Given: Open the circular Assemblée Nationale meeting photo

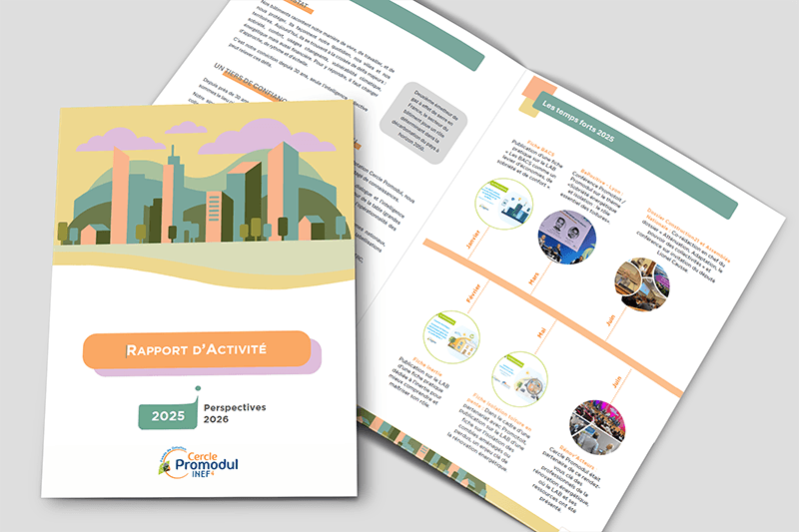Looking at the screenshot, I should [642, 283].
